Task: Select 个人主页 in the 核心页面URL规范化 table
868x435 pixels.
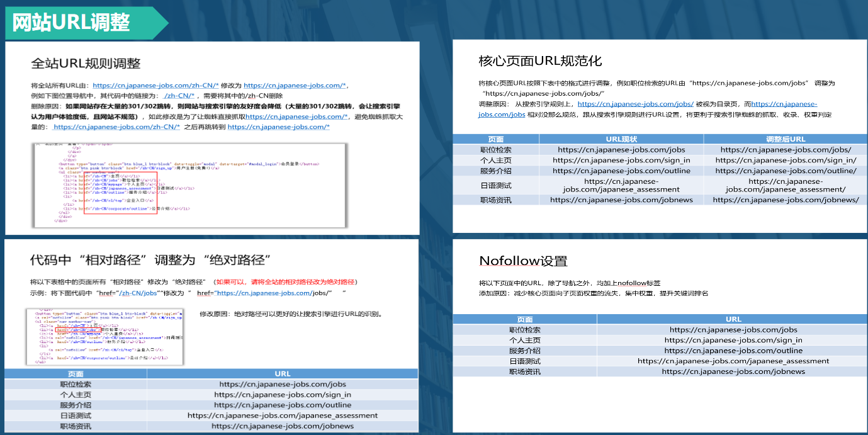Action: click(495, 160)
